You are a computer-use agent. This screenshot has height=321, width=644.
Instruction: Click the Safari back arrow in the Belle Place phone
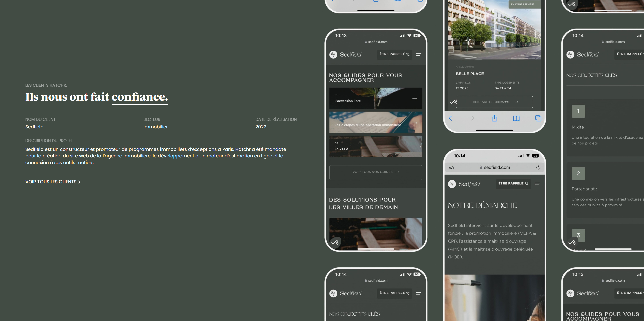(450, 118)
